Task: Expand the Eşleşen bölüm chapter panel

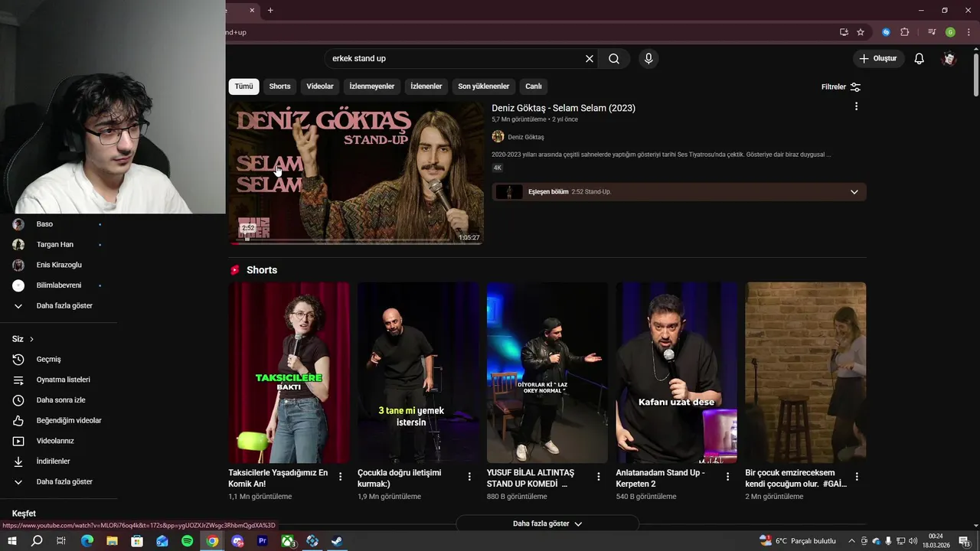Action: (854, 192)
